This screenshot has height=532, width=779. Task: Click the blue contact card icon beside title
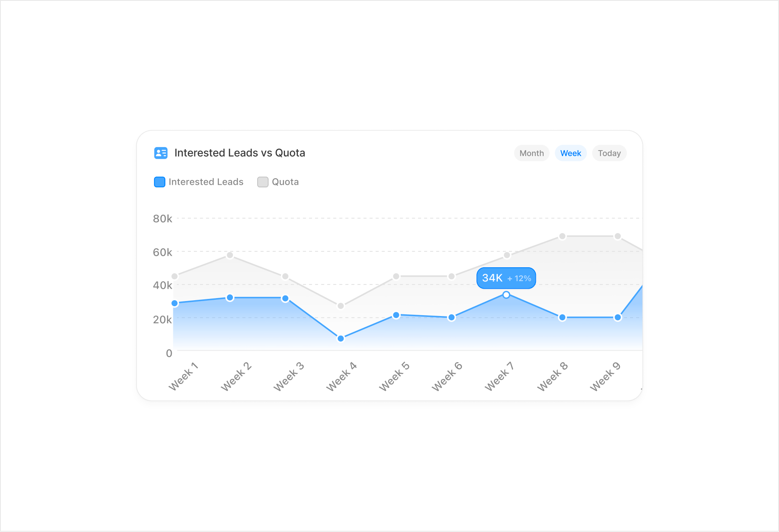[161, 153]
